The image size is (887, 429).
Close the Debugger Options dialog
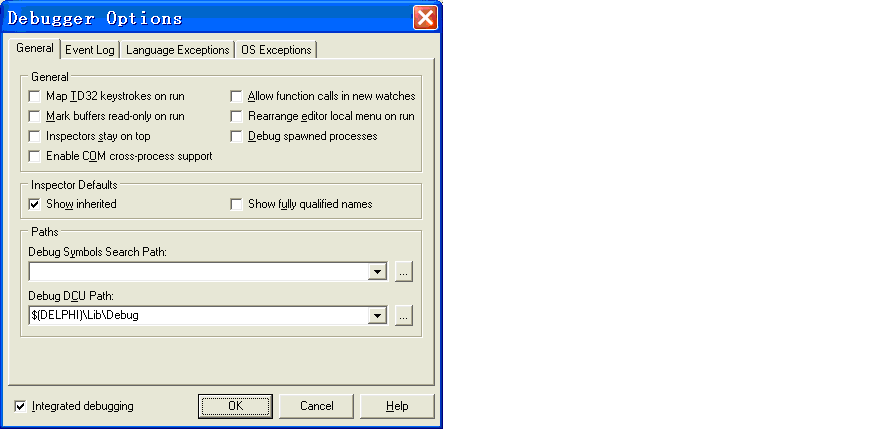click(425, 18)
